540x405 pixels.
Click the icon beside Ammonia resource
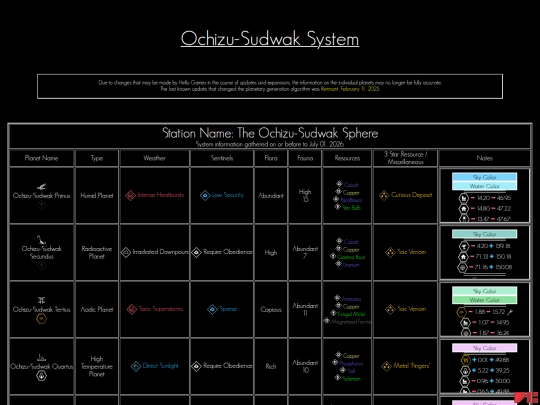(337, 298)
